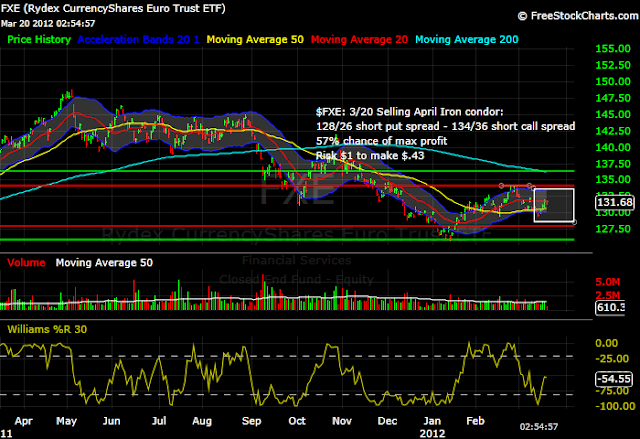
Task: Select the Moving Average 200 legend
Action: [x=467, y=40]
